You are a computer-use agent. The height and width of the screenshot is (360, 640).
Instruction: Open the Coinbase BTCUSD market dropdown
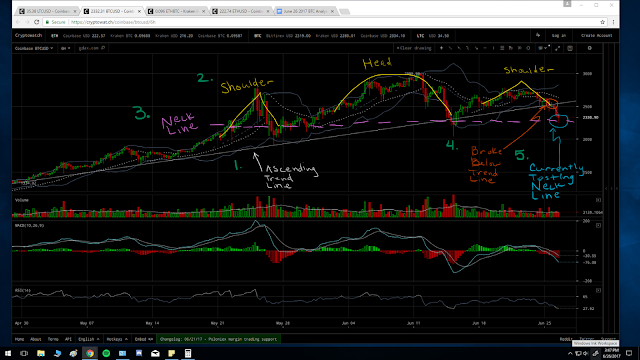(x=34, y=48)
